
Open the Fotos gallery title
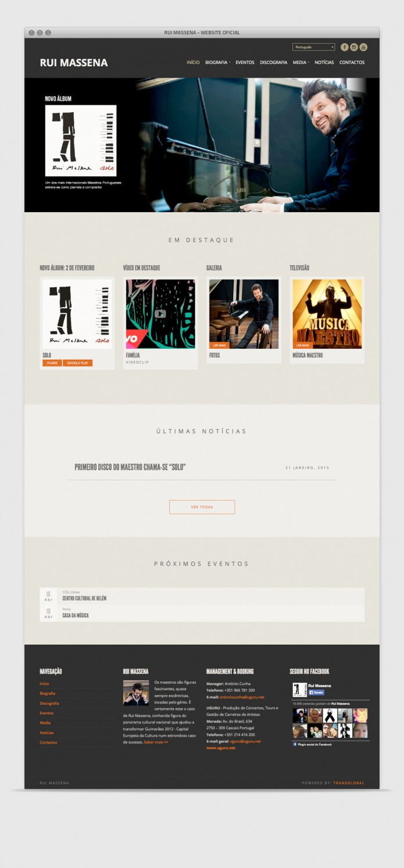(x=214, y=355)
